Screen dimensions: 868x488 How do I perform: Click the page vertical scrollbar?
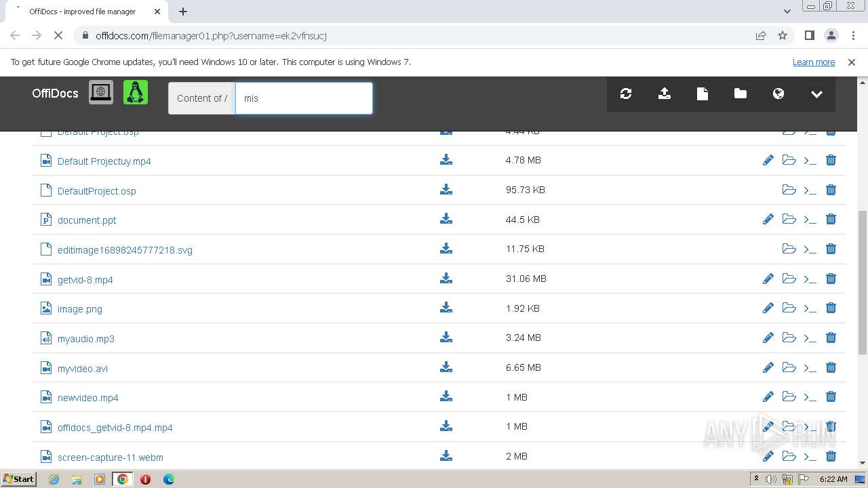[x=863, y=281]
